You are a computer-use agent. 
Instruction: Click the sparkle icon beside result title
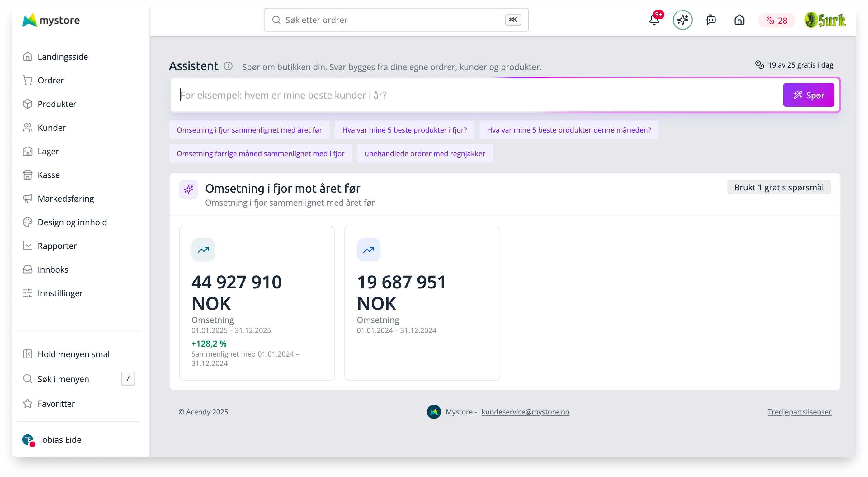[x=188, y=189]
